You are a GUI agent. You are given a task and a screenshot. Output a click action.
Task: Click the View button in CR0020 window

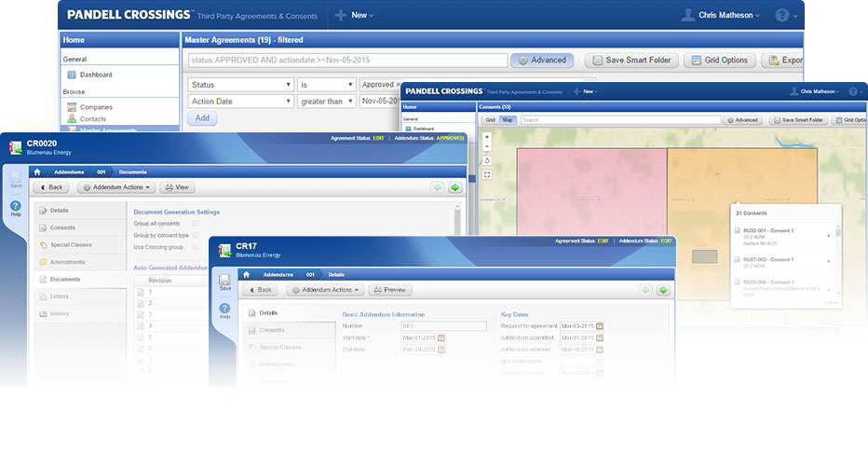coord(177,187)
